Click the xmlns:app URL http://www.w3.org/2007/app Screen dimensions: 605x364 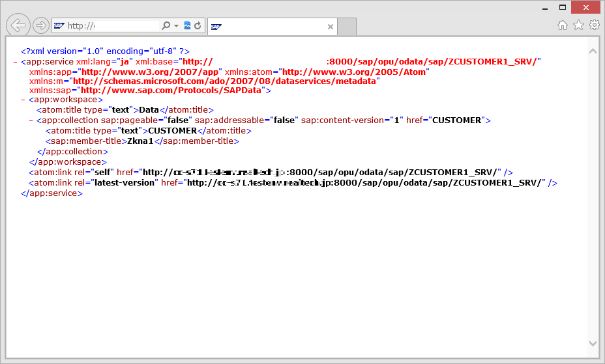(150, 72)
